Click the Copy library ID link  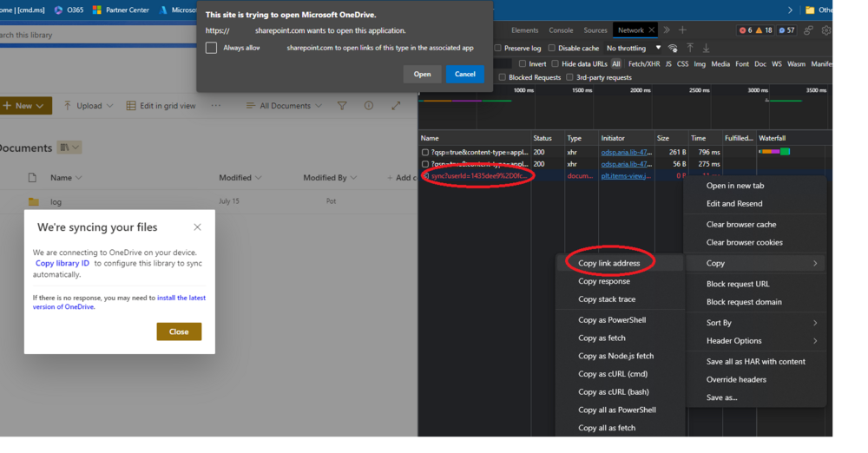click(x=62, y=263)
